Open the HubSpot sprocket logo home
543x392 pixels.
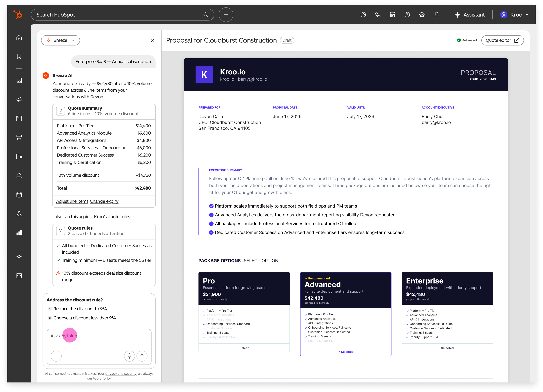tap(18, 15)
